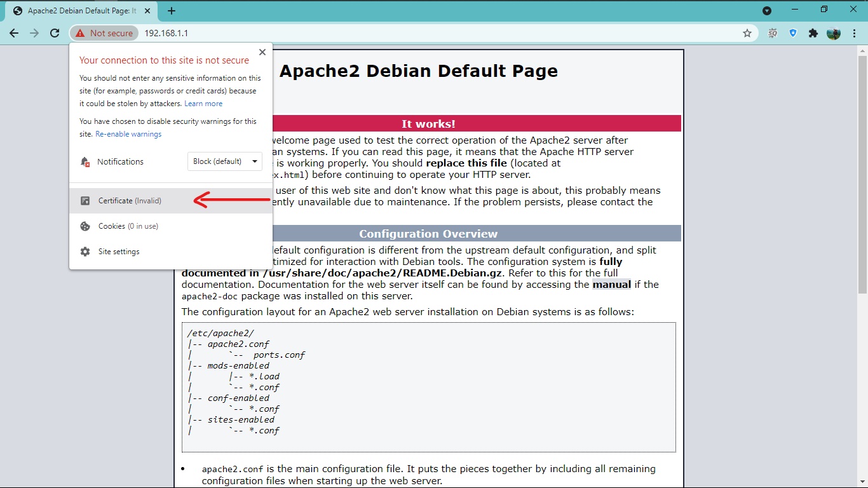Screen dimensions: 868x488
Task: Open the SQ extension from the toolbar
Action: click(771, 32)
